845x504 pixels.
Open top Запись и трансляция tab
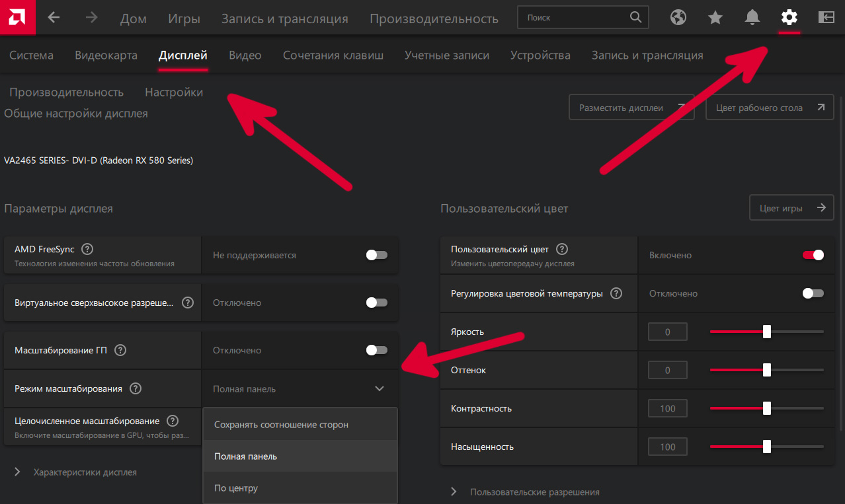(x=285, y=18)
